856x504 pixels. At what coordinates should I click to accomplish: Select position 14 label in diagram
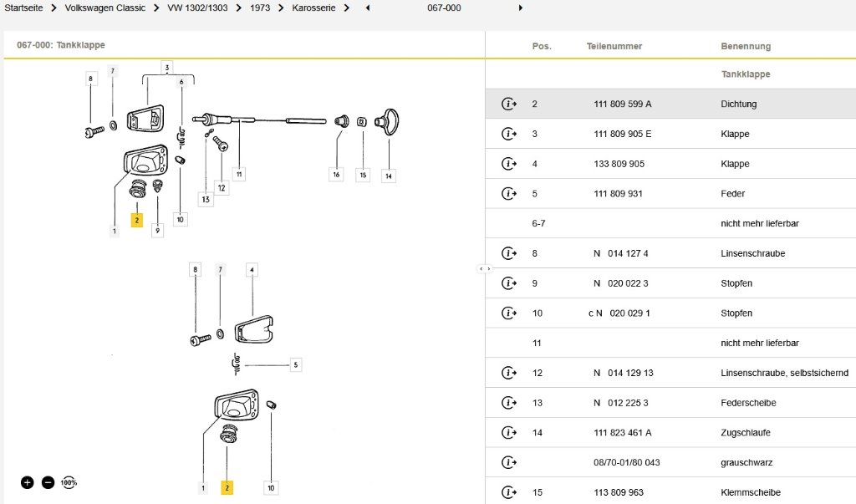click(389, 176)
